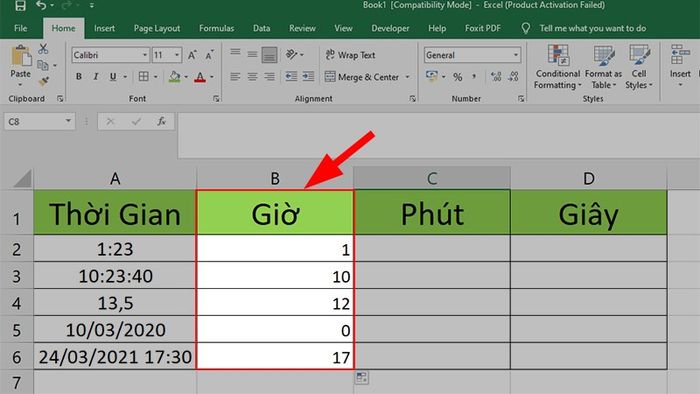This screenshot has width=700, height=394.
Task: Toggle Wrap Text
Action: coord(350,55)
